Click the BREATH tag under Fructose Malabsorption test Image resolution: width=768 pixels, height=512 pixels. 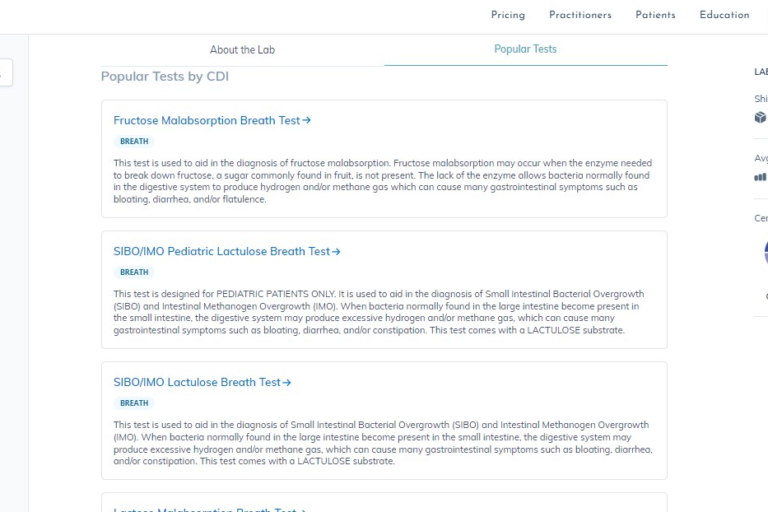(134, 142)
